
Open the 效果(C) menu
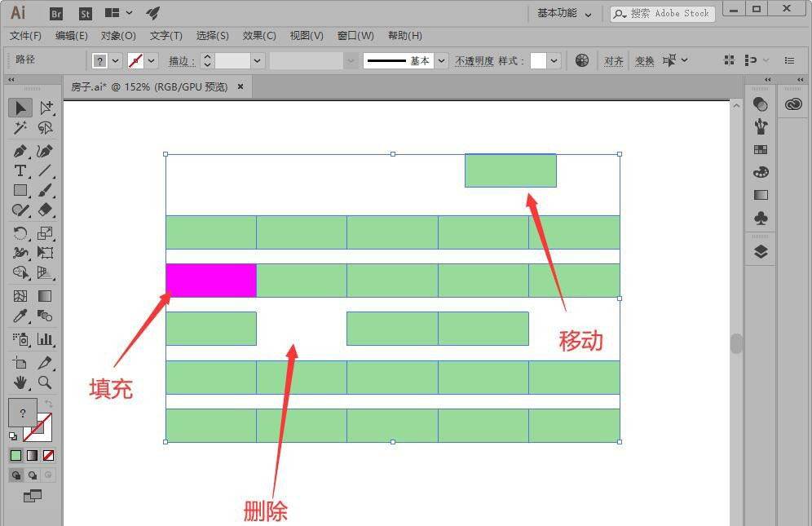pos(259,36)
